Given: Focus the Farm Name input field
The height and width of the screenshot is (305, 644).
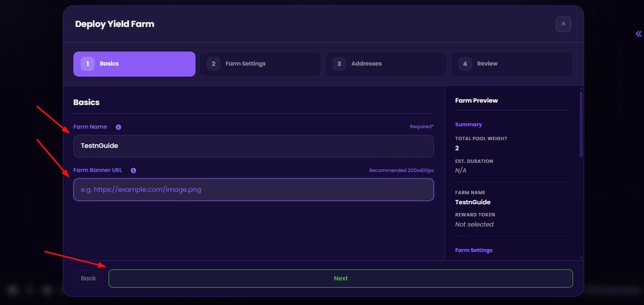Looking at the screenshot, I should tap(253, 146).
